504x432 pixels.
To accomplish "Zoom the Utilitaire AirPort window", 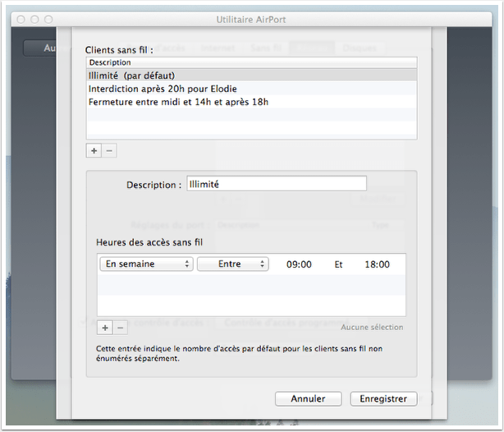I will click(x=48, y=18).
